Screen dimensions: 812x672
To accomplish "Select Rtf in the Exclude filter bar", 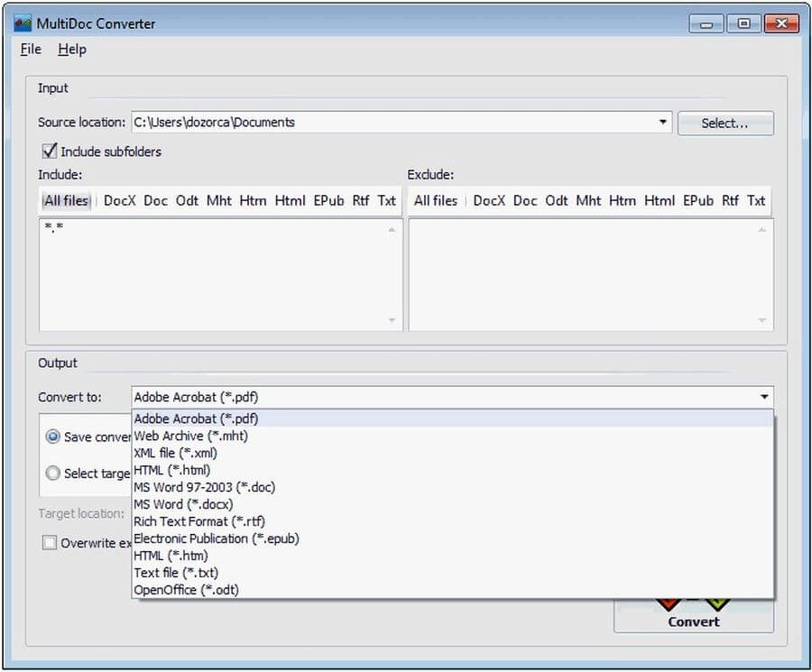I will click(x=730, y=200).
